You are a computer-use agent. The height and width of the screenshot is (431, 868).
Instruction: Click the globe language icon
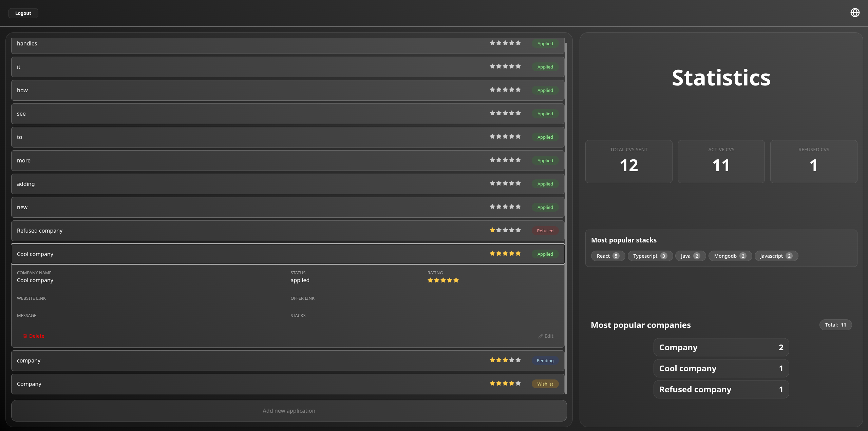tap(855, 13)
